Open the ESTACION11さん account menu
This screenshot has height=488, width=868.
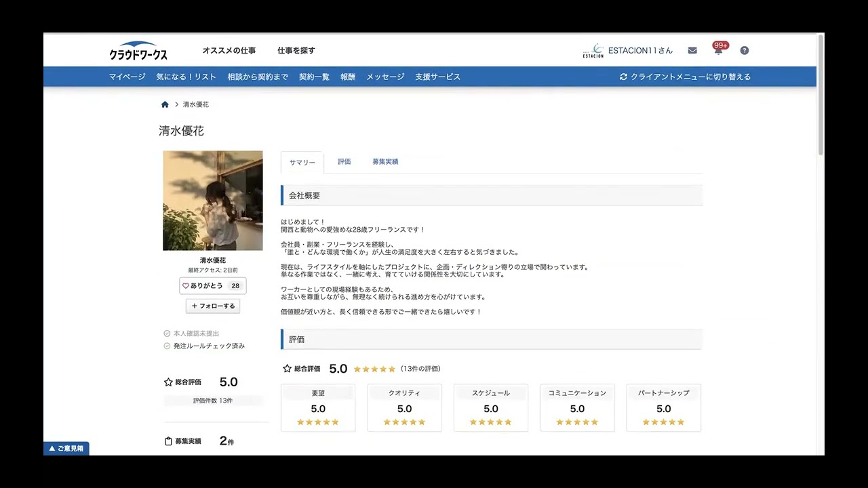pos(640,51)
